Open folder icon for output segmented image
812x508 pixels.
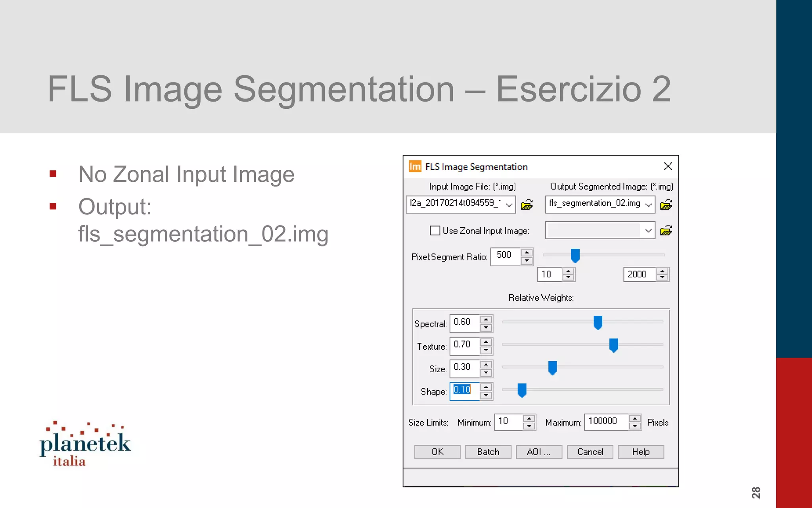[x=666, y=205]
